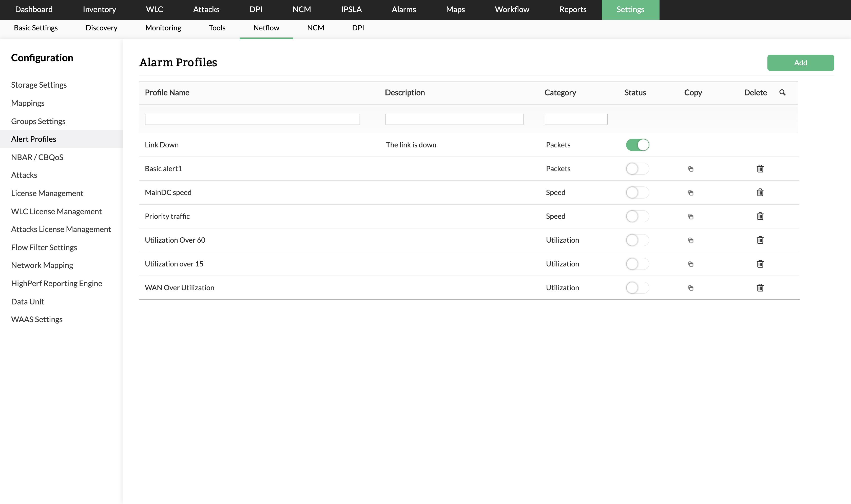Copy the WAN Over Utilization profile
851x504 pixels.
(690, 288)
